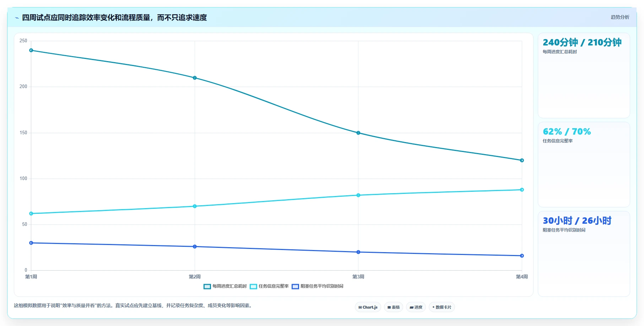
Task: Click the 第1周 x-axis label
Action: click(31, 277)
